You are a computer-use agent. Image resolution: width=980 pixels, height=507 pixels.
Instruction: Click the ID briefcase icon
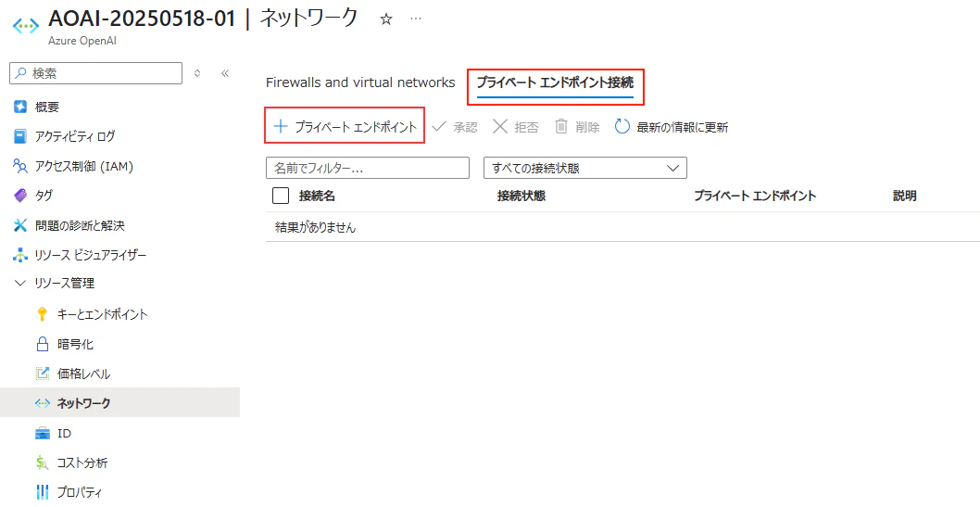43,433
